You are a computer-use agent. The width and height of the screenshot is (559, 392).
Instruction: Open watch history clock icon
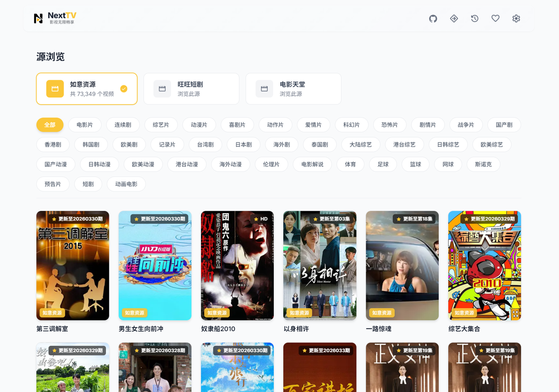[x=475, y=18]
